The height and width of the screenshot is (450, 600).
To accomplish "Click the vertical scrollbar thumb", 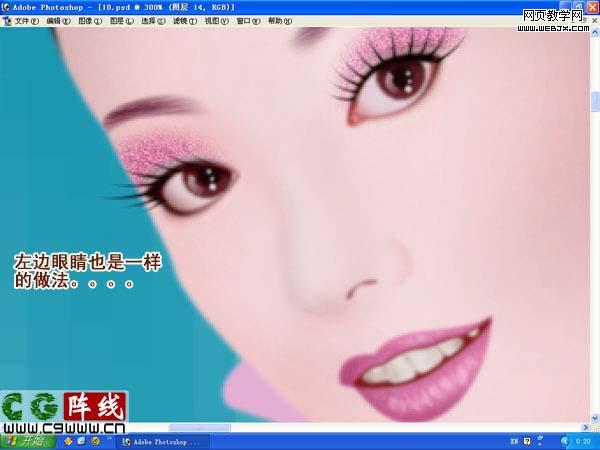I will 595,101.
